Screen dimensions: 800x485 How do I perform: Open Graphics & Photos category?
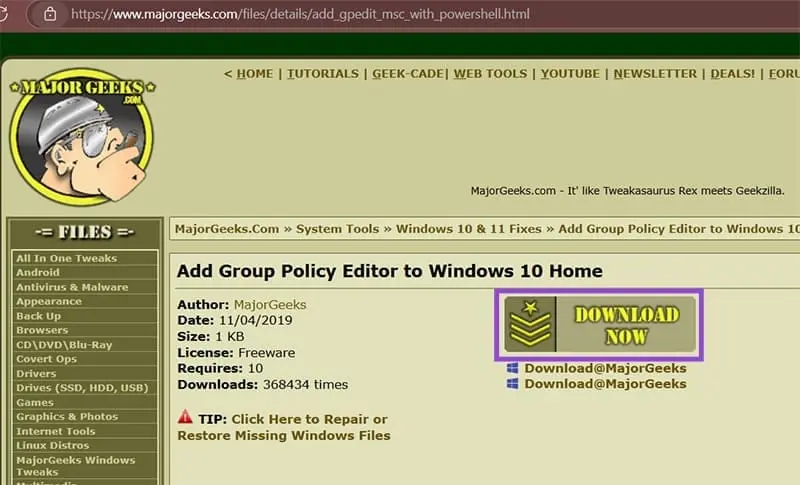click(67, 417)
